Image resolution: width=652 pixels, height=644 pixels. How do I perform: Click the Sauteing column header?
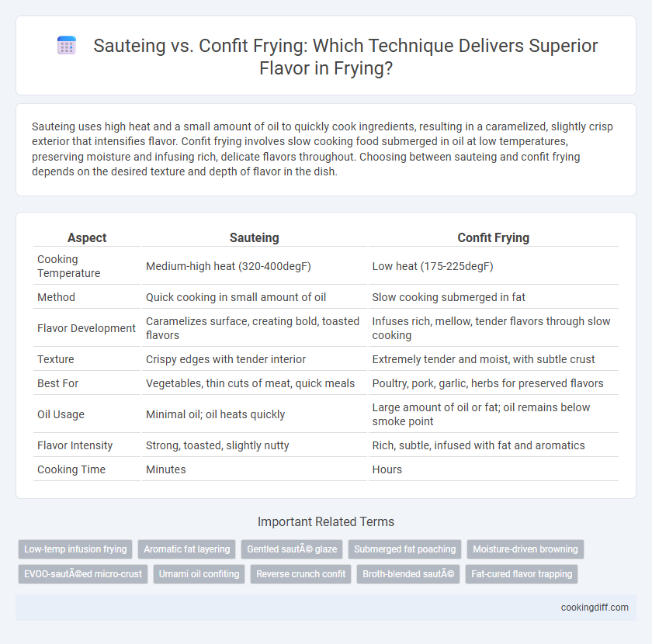click(255, 237)
